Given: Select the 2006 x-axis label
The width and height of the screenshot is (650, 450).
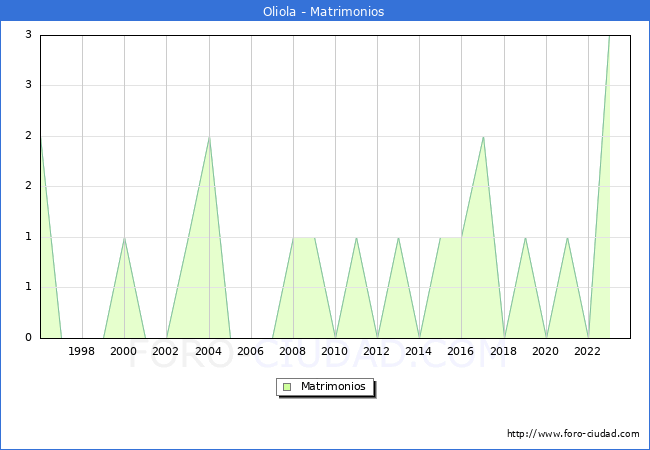Looking at the screenshot, I should coord(251,351).
